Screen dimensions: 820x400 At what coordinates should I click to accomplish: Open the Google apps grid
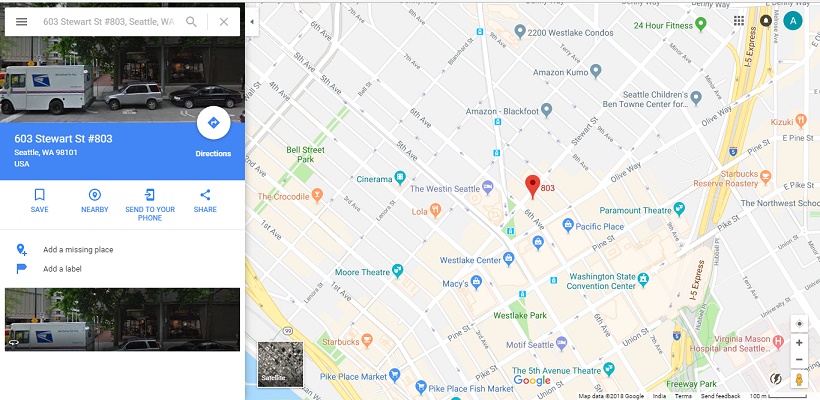(739, 20)
